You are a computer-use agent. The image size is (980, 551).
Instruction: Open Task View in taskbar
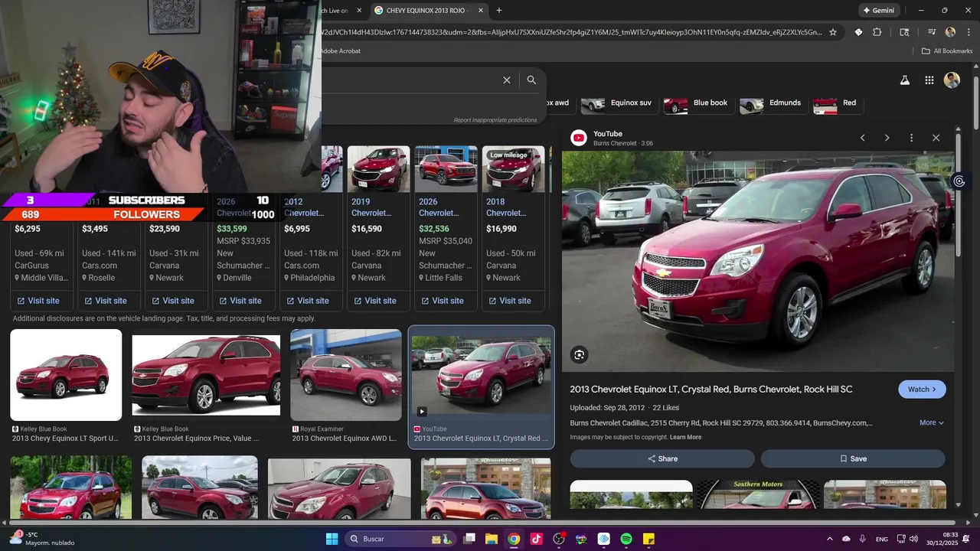[469, 539]
